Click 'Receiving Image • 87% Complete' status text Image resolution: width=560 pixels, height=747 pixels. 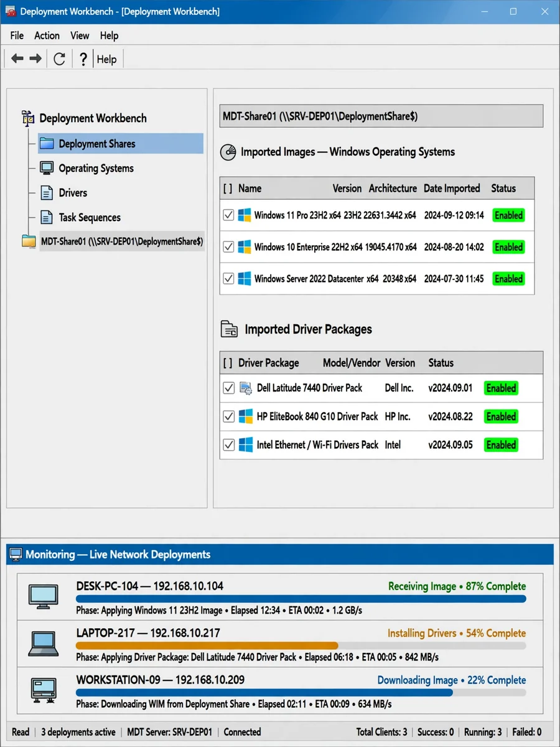pyautogui.click(x=457, y=586)
